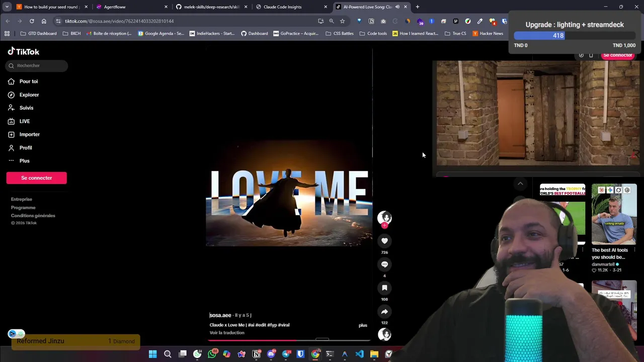644x362 pixels.
Task: Focus the Rechercher search field
Action: [36, 65]
